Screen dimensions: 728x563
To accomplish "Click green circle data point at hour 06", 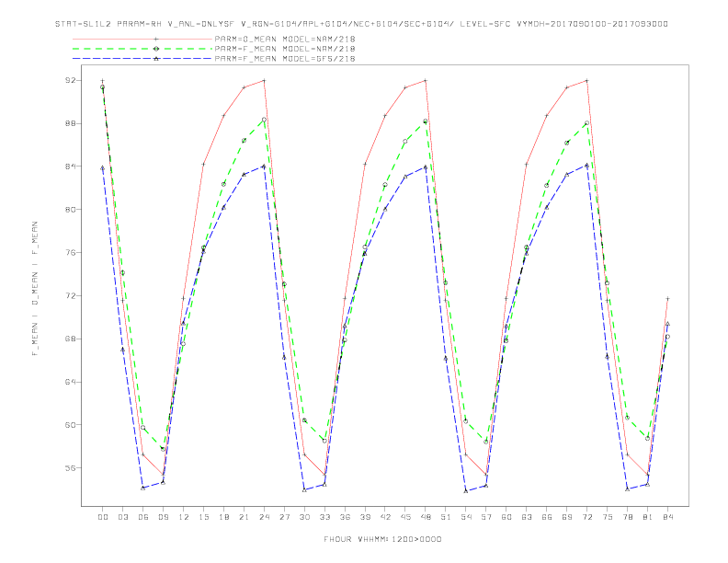I will 143,428.
